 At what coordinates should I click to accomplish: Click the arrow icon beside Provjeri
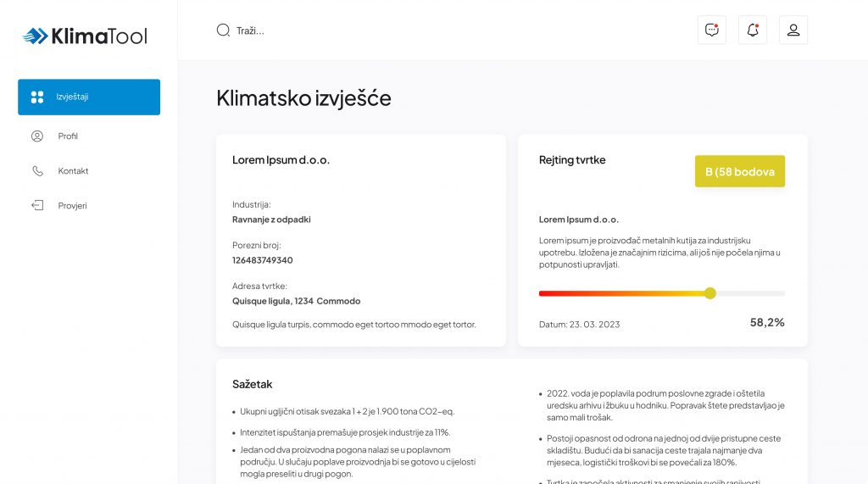pyautogui.click(x=37, y=206)
